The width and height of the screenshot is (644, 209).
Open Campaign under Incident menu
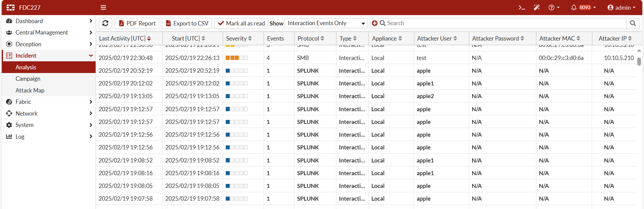[x=28, y=79]
